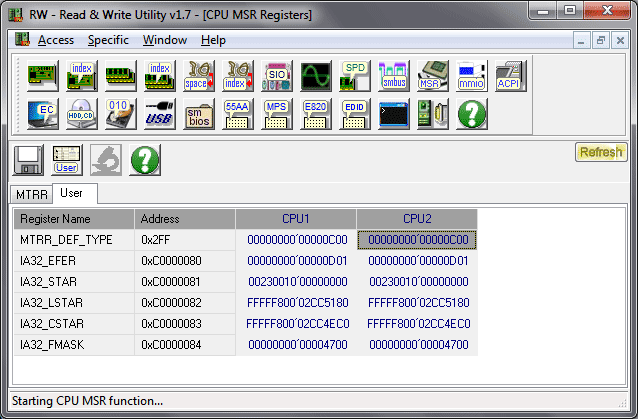Click the Register Name column header
The width and height of the screenshot is (638, 419).
click(74, 219)
